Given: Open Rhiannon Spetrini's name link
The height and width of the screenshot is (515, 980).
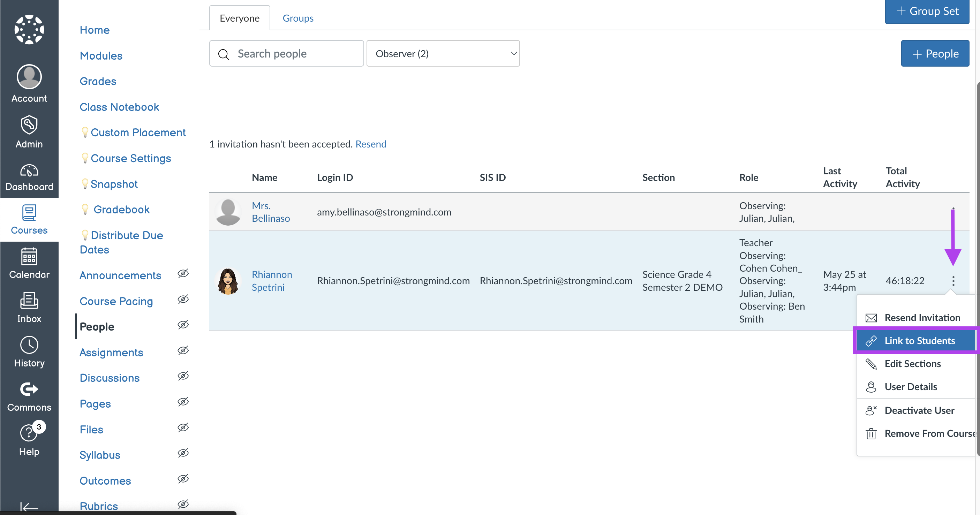Looking at the screenshot, I should (x=272, y=281).
